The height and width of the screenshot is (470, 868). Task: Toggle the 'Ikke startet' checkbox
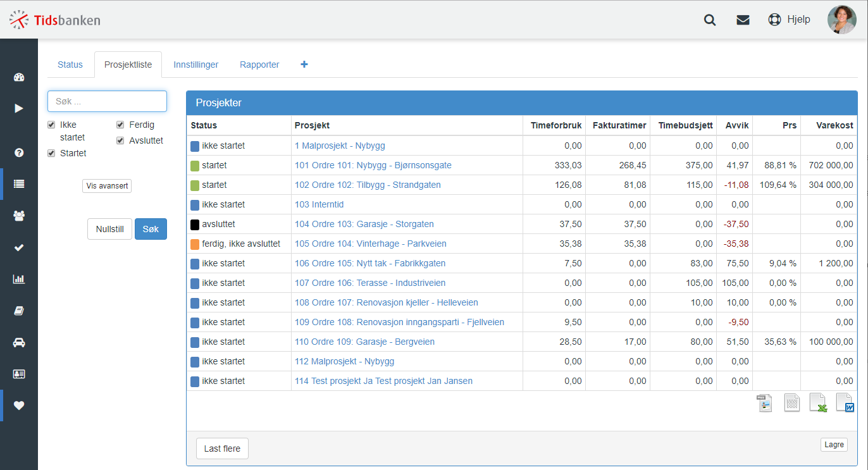point(51,125)
